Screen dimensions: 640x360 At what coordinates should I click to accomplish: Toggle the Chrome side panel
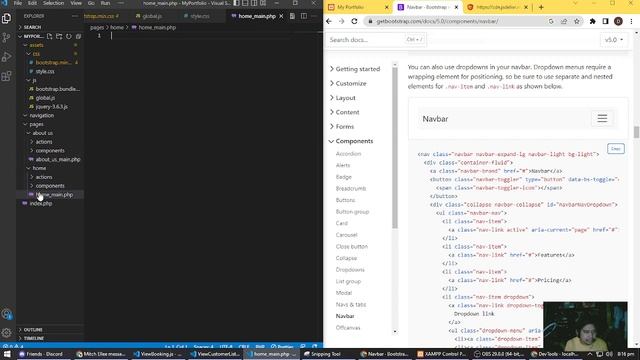pos(605,21)
